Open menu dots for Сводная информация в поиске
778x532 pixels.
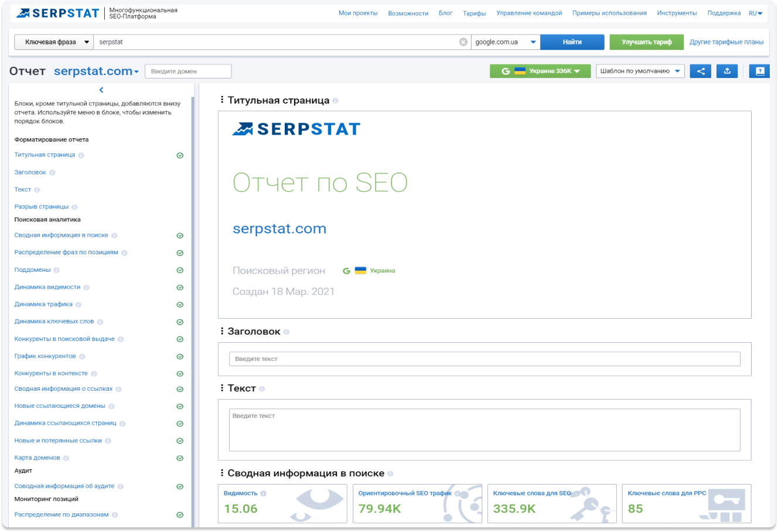[221, 473]
